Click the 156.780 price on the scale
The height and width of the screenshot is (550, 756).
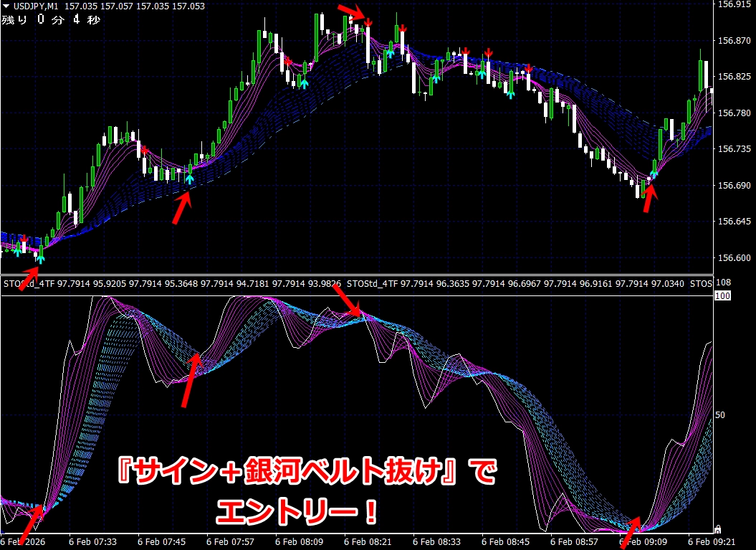point(733,113)
